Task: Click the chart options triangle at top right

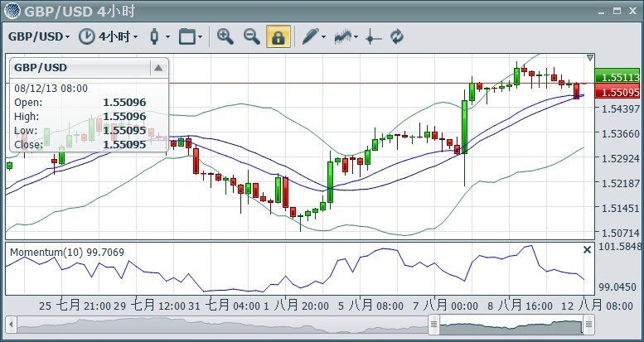Action: point(590,58)
